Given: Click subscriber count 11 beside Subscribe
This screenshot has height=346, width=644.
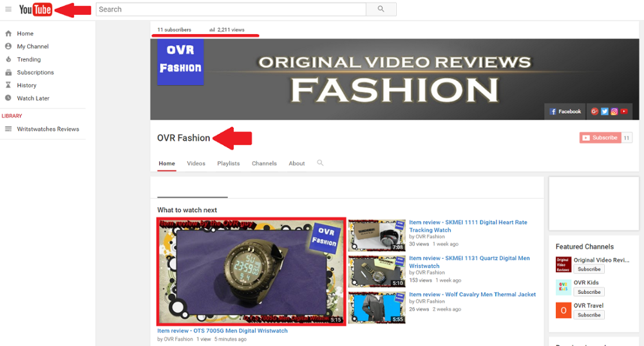Looking at the screenshot, I should 627,138.
